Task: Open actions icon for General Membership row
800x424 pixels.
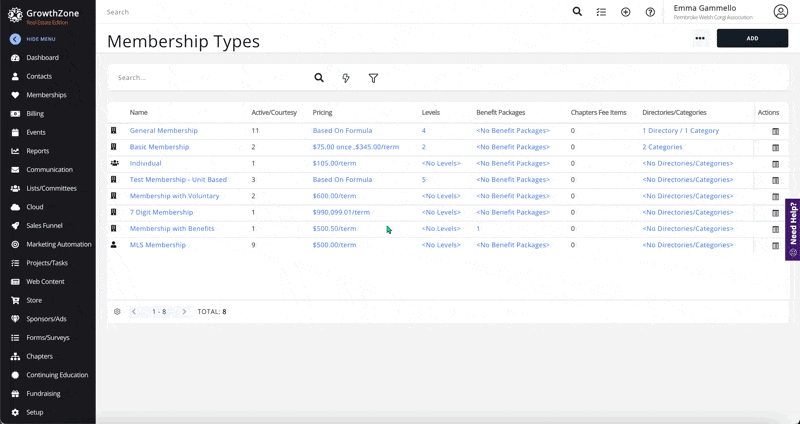Action: pyautogui.click(x=775, y=131)
